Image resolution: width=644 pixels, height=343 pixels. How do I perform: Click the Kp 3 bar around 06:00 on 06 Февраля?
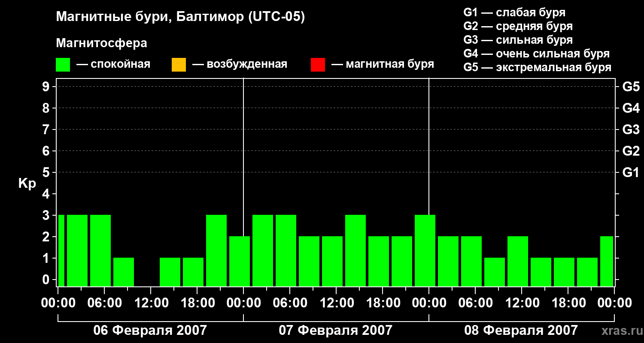coord(100,250)
